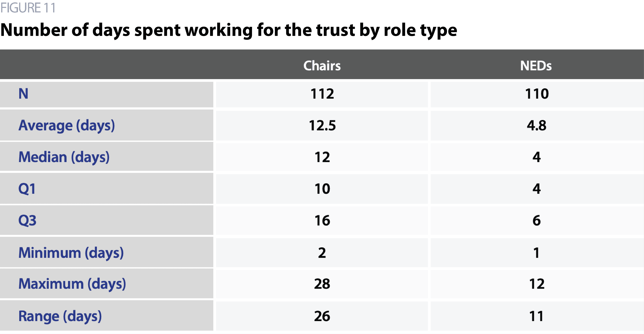The image size is (644, 334).
Task: Select the Average (days) row label
Action: click(67, 126)
